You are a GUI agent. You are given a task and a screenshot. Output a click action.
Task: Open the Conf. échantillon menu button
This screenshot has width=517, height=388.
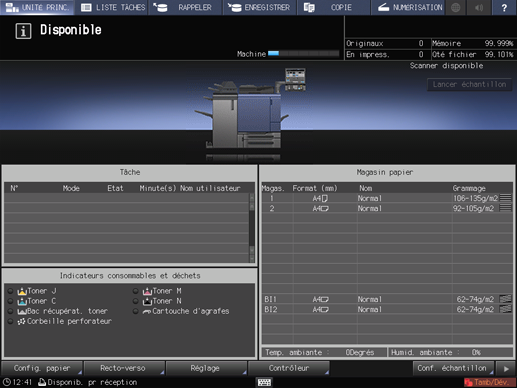(453, 368)
